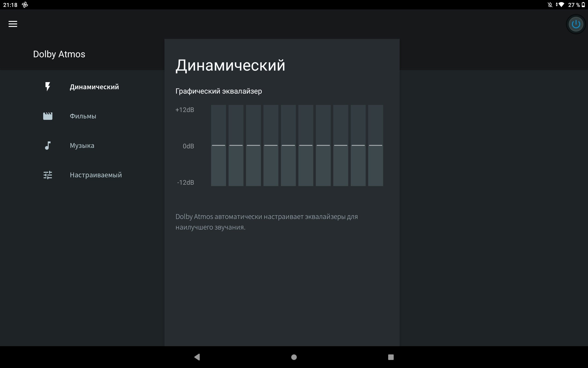The image size is (588, 368).
Task: Select the Настраиваемый profile
Action: [96, 175]
